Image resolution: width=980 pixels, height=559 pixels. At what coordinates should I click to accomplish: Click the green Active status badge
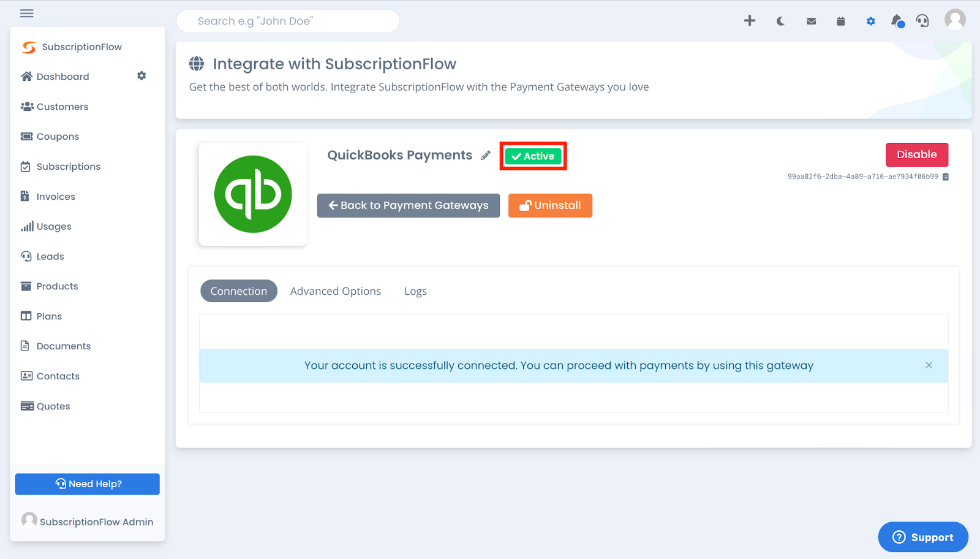point(533,156)
